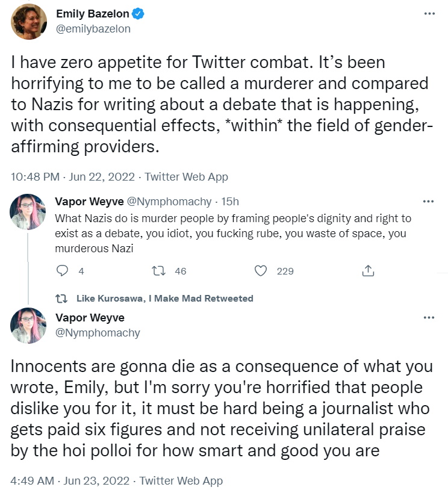
Task: Click Vapor Weyve's avatar on the 15h reply
Action: [x=29, y=212]
